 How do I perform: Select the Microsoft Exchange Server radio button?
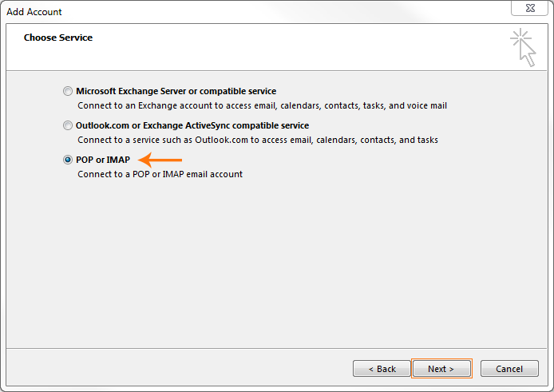68,91
